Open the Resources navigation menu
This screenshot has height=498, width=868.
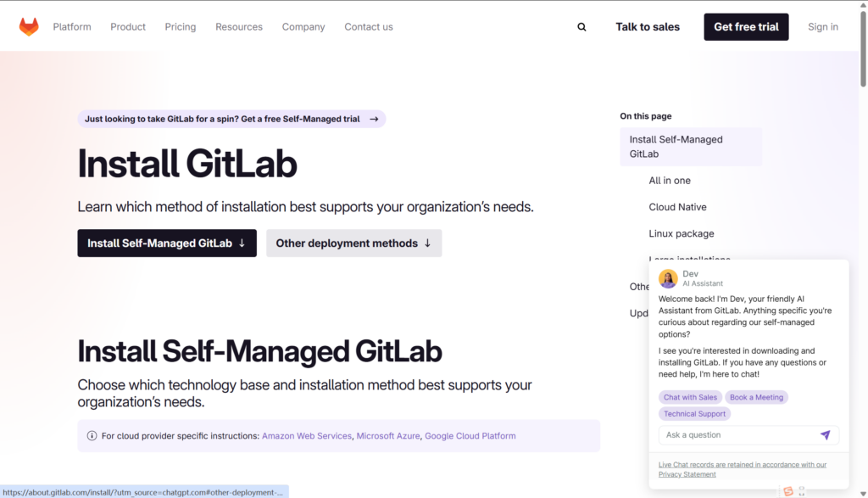239,27
